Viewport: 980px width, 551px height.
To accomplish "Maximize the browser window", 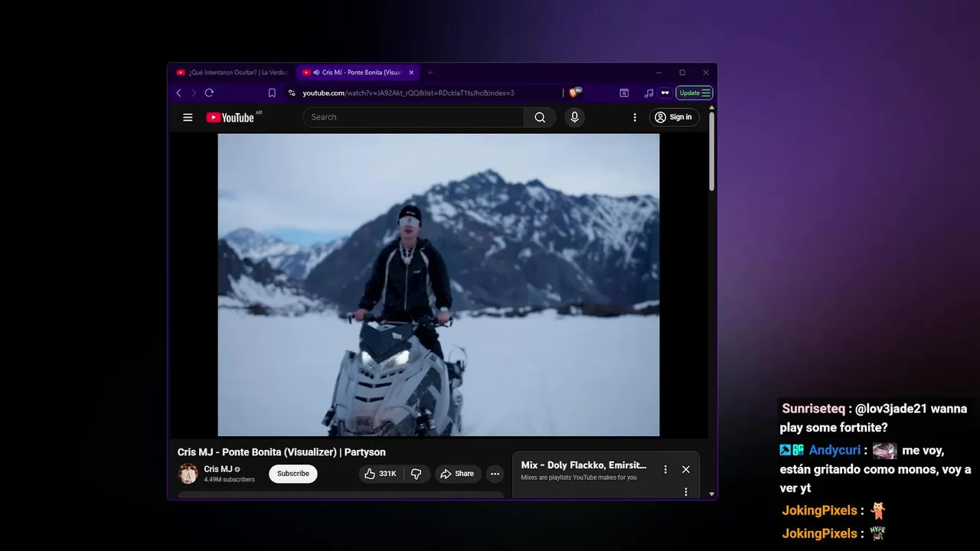I will pos(682,73).
